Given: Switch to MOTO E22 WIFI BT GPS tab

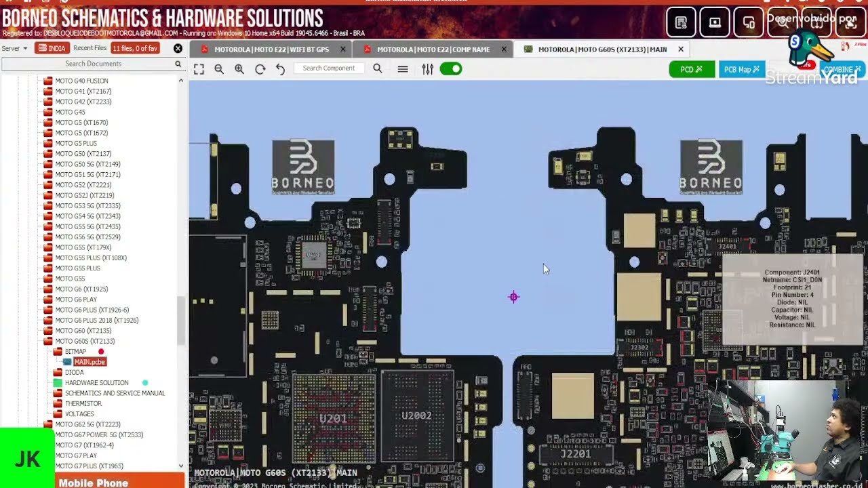Looking at the screenshot, I should pos(271,49).
